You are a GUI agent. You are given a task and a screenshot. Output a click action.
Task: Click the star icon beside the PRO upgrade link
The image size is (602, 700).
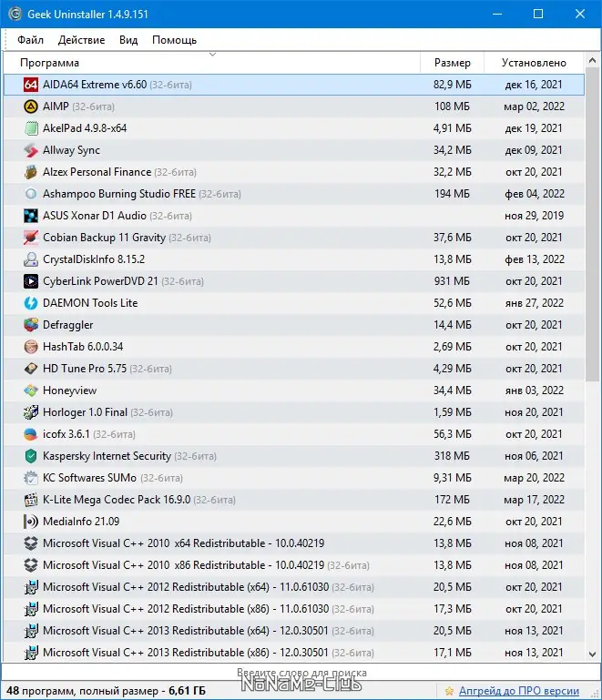tap(449, 691)
